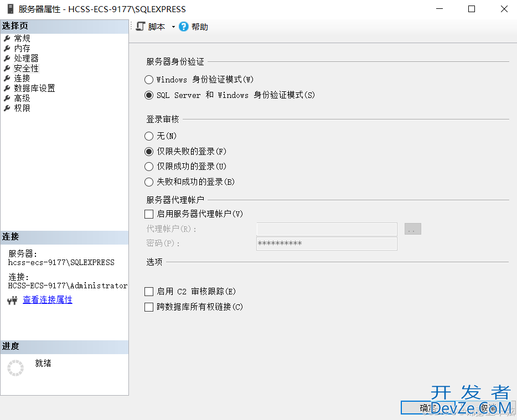The height and width of the screenshot is (420, 517).
Task: Open 查看连接属性 link
Action: [x=48, y=299]
